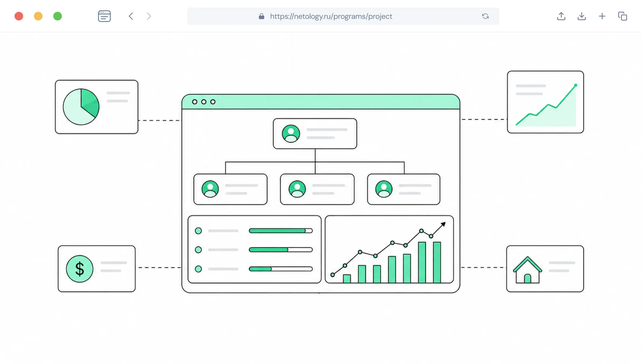Screen dimensions: 642x364
Task: Click the bar chart with trend arrow
Action: click(389, 249)
